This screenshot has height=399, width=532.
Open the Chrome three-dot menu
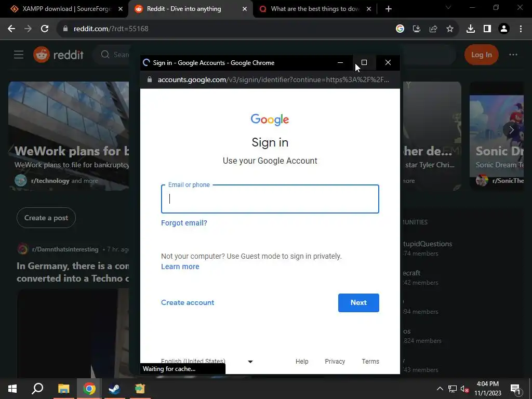[x=521, y=29]
